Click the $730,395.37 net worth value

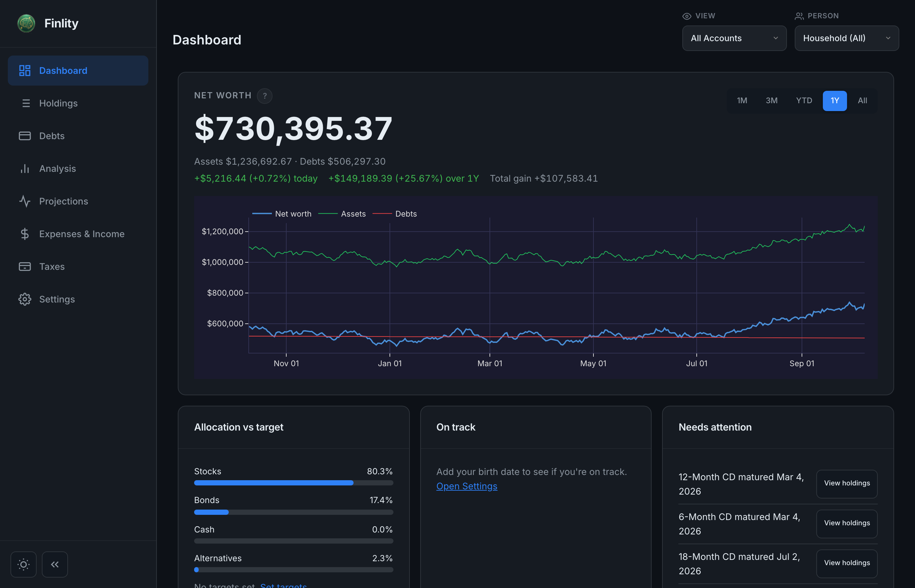click(x=293, y=129)
